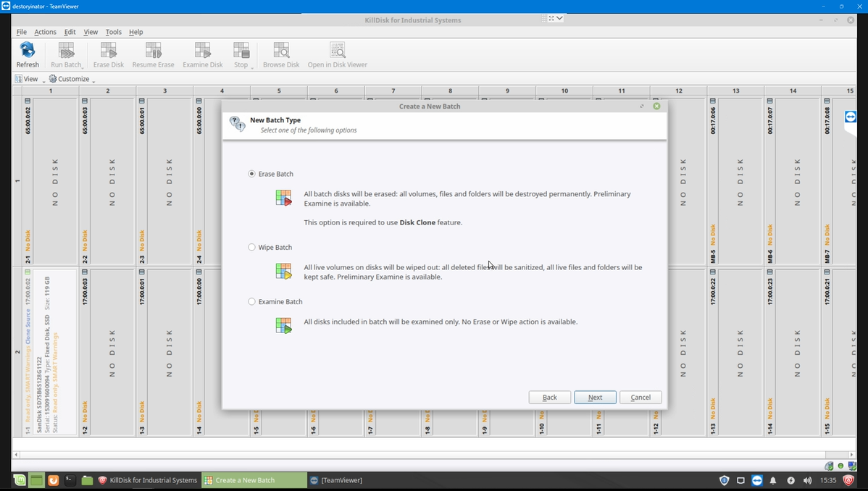This screenshot has width=868, height=491.
Task: Click column header 13 in disk grid
Action: coord(735,91)
